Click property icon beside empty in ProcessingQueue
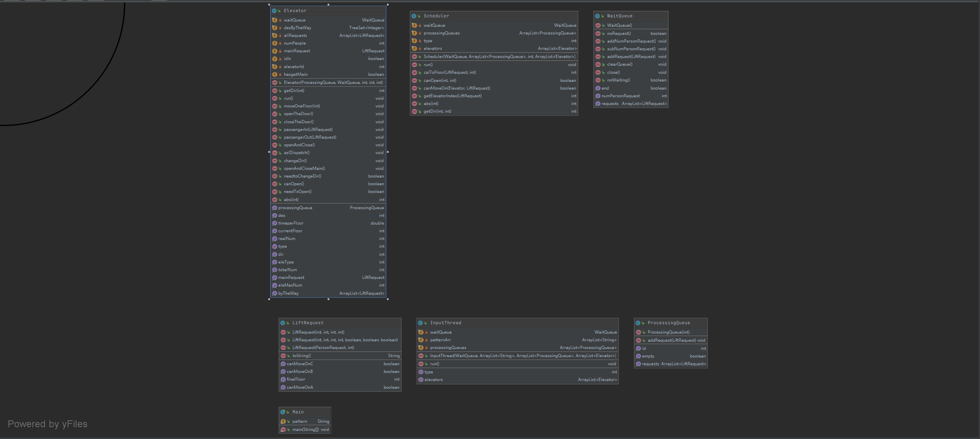 (x=638, y=356)
